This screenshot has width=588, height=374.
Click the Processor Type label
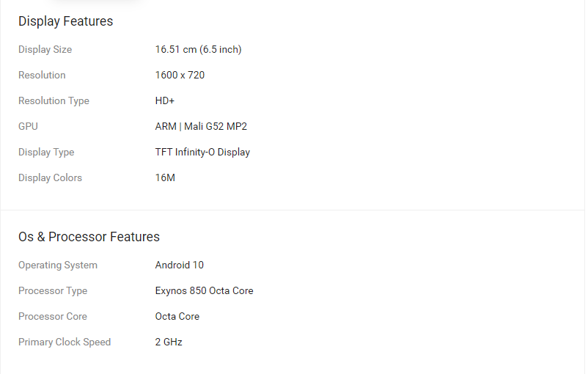53,290
